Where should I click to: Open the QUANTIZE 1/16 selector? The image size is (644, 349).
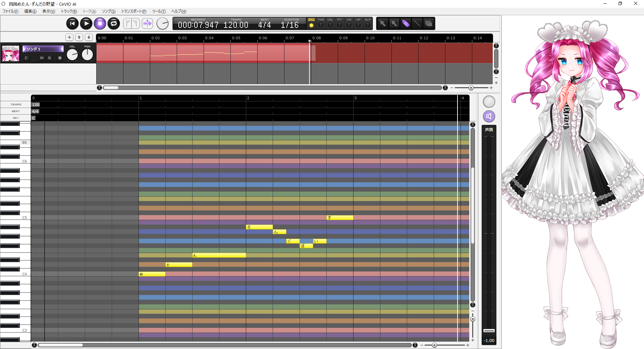[x=290, y=25]
